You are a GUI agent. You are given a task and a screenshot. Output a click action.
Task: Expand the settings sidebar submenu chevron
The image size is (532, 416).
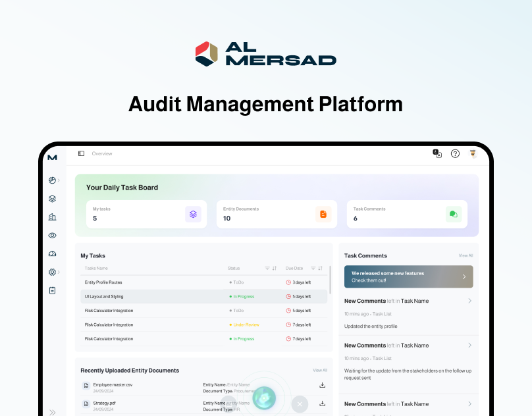pos(59,272)
